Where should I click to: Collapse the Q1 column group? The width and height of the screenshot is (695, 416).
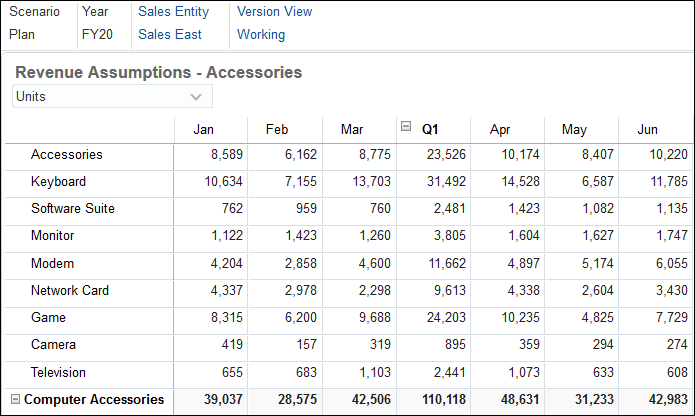point(407,128)
